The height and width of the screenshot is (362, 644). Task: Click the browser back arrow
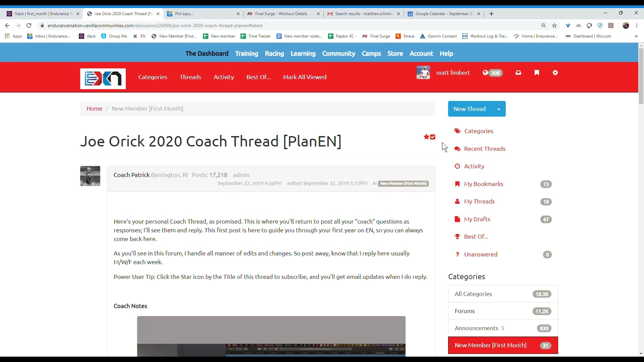pyautogui.click(x=7, y=25)
